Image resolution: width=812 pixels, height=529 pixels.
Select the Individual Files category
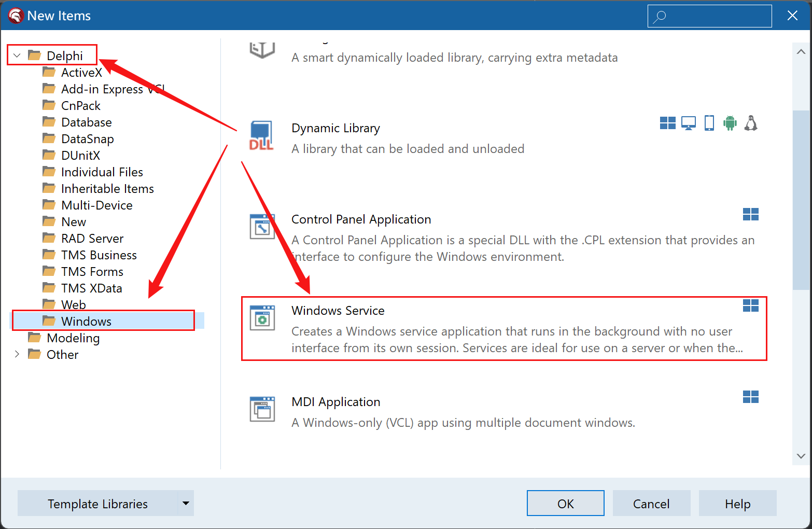pos(102,172)
